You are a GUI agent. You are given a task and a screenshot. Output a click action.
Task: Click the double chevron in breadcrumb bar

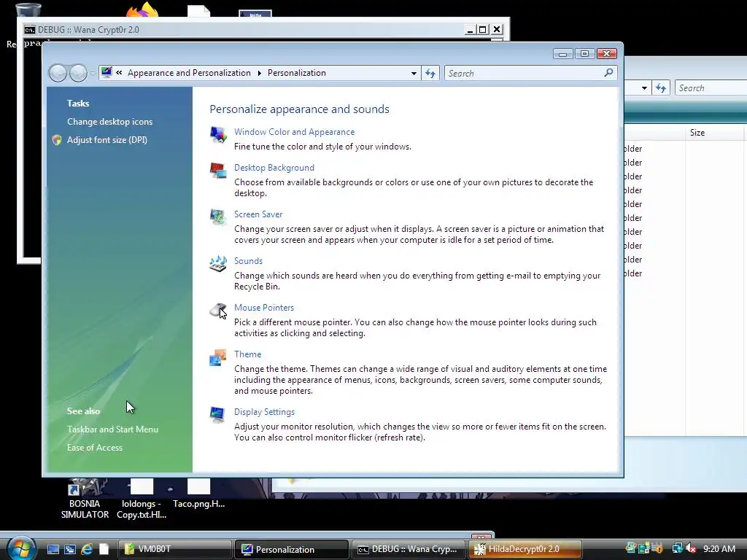coord(119,72)
